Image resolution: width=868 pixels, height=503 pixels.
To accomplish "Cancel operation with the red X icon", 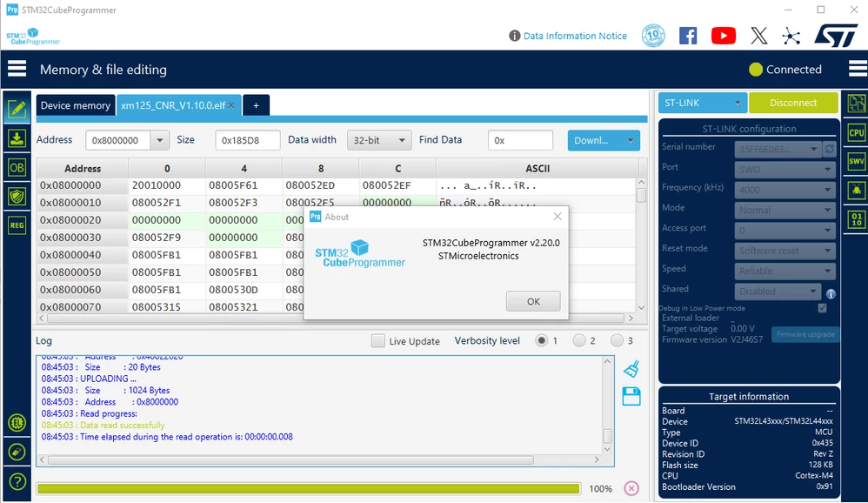I will pyautogui.click(x=631, y=488).
